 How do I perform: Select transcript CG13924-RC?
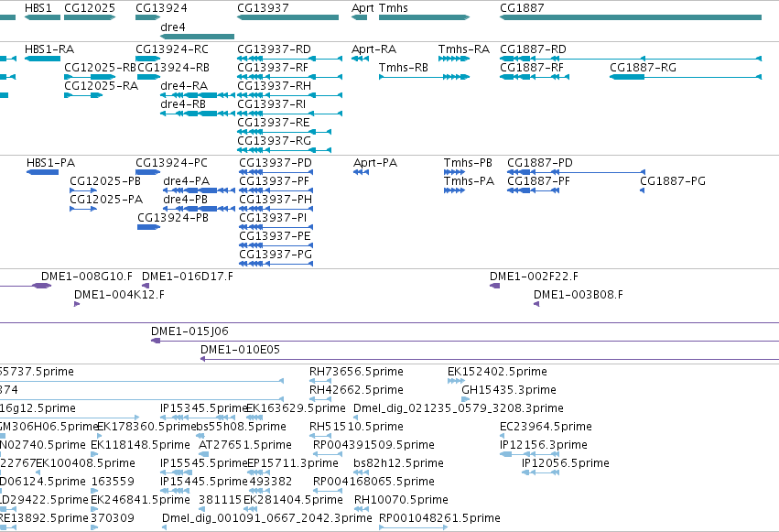(x=172, y=49)
